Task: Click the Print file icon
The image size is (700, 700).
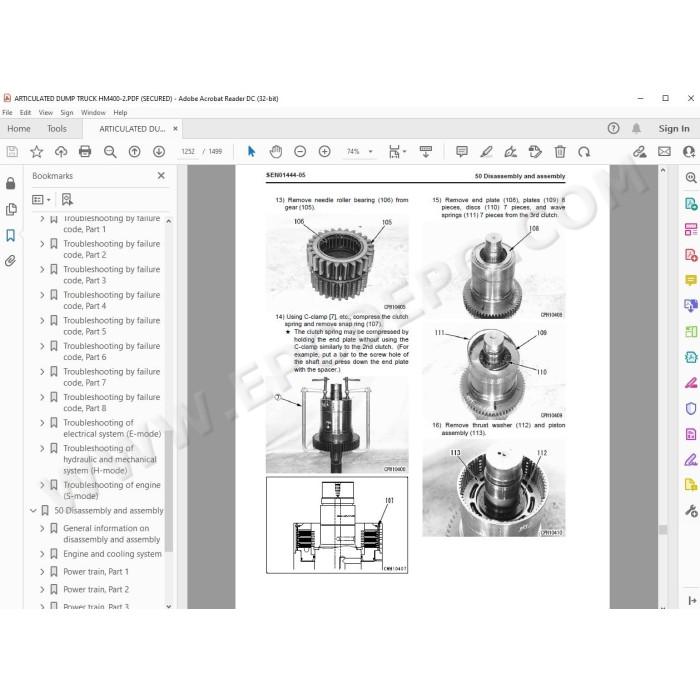Action: (x=85, y=152)
